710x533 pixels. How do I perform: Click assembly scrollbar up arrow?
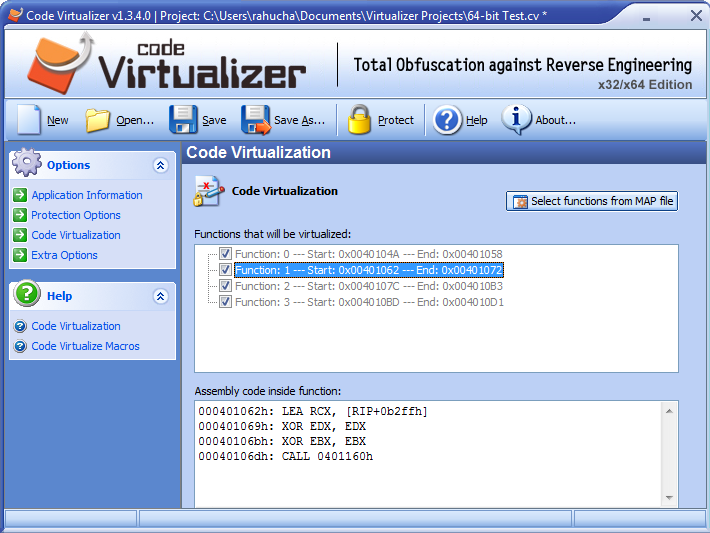pos(669,411)
